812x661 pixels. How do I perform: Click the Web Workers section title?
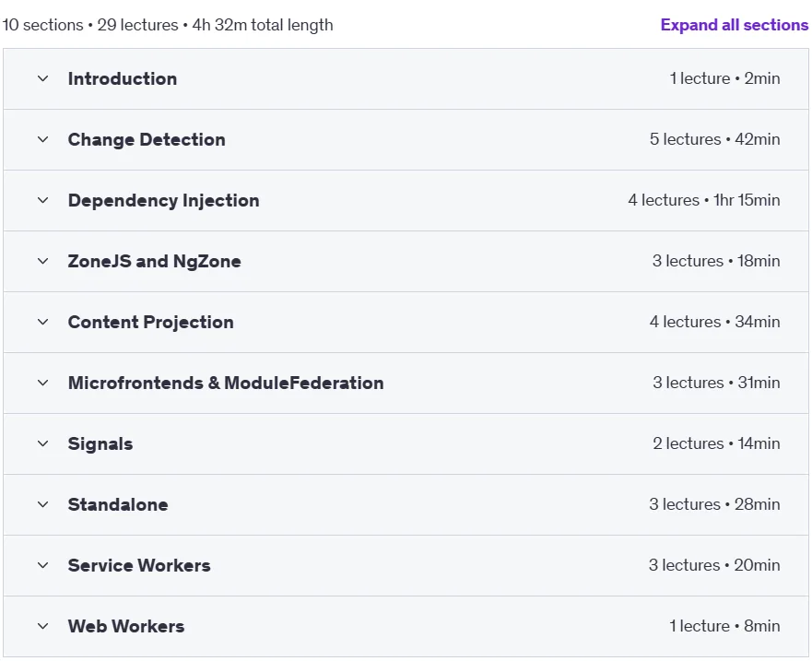point(126,626)
